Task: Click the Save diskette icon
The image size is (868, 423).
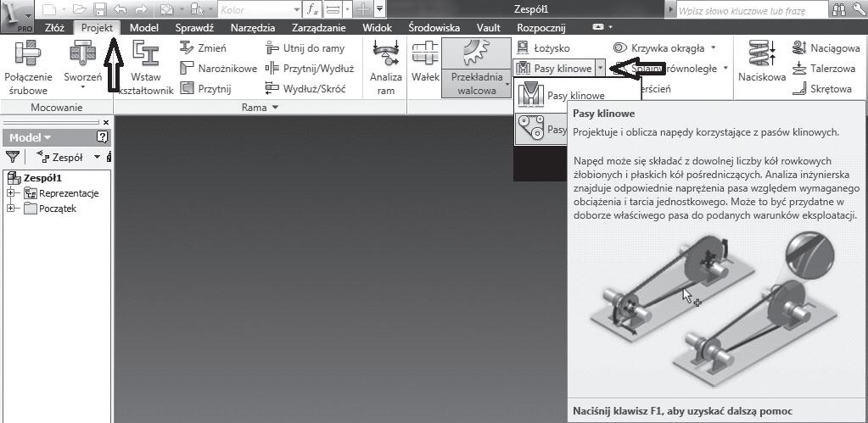Action: tap(100, 10)
